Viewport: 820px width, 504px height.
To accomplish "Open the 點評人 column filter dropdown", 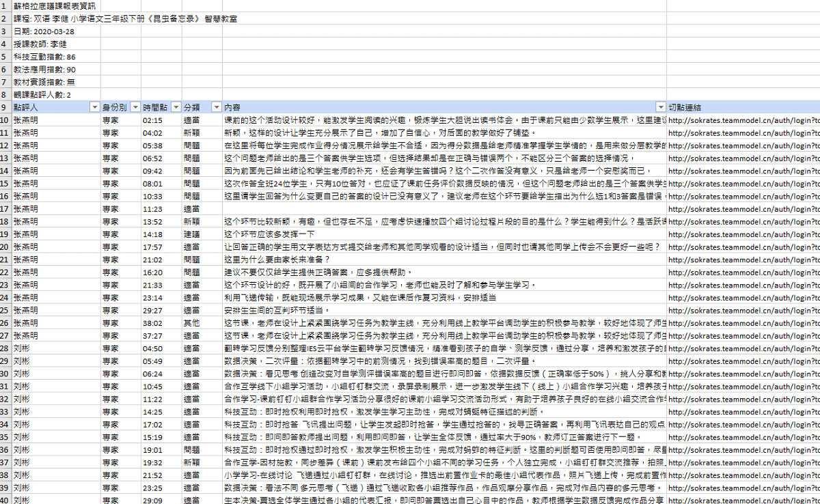I will tap(94, 107).
